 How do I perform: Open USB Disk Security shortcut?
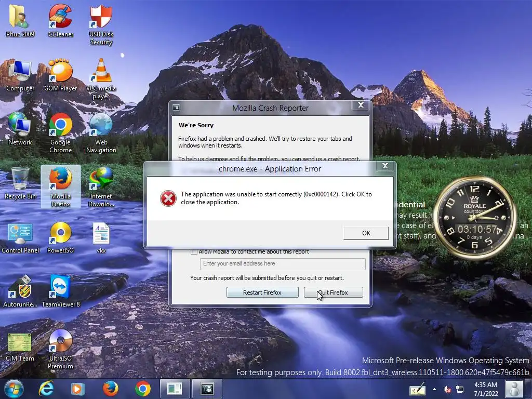click(x=101, y=24)
